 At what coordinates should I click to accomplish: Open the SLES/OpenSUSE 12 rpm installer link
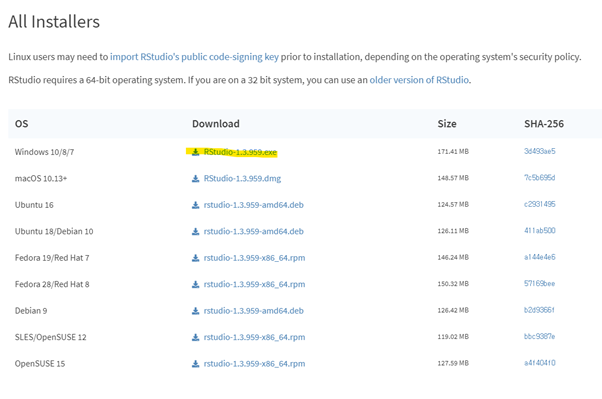[254, 337]
